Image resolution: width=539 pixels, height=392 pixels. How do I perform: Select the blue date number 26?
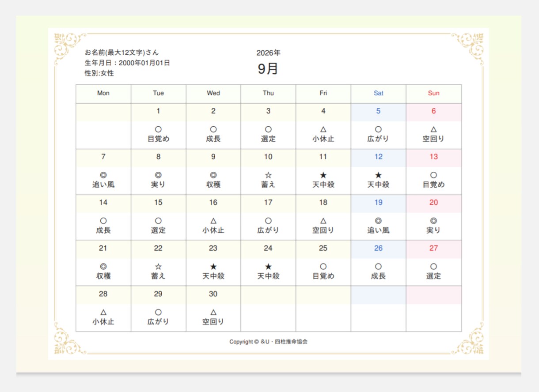tap(378, 248)
